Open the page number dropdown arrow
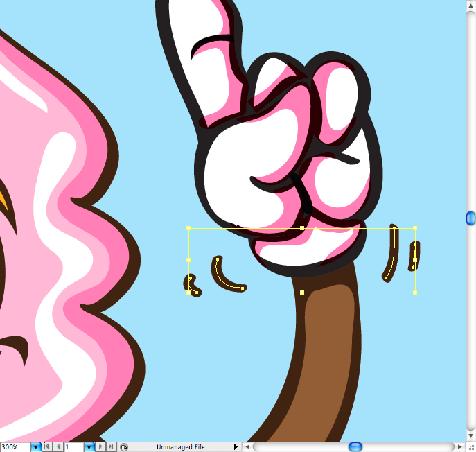This screenshot has width=476, height=452. [89, 447]
